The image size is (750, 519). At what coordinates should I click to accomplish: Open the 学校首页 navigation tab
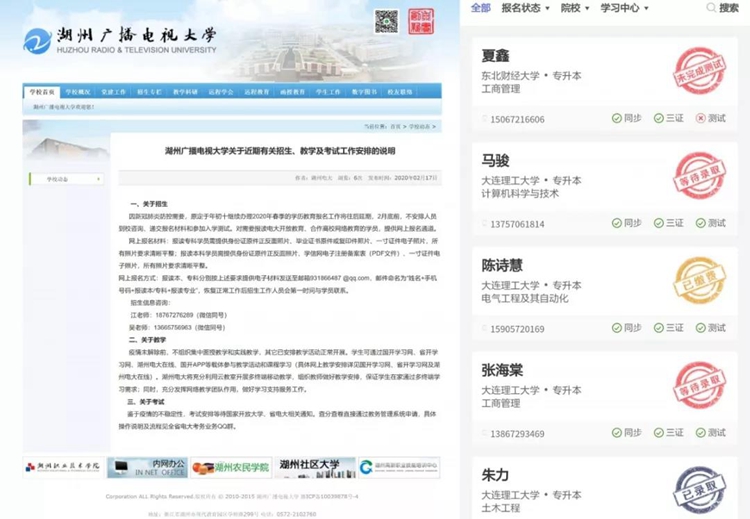tap(42, 91)
